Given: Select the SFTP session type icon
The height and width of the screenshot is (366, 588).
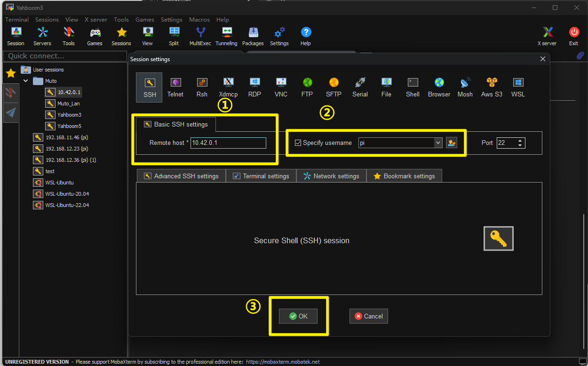Looking at the screenshot, I should 334,87.
